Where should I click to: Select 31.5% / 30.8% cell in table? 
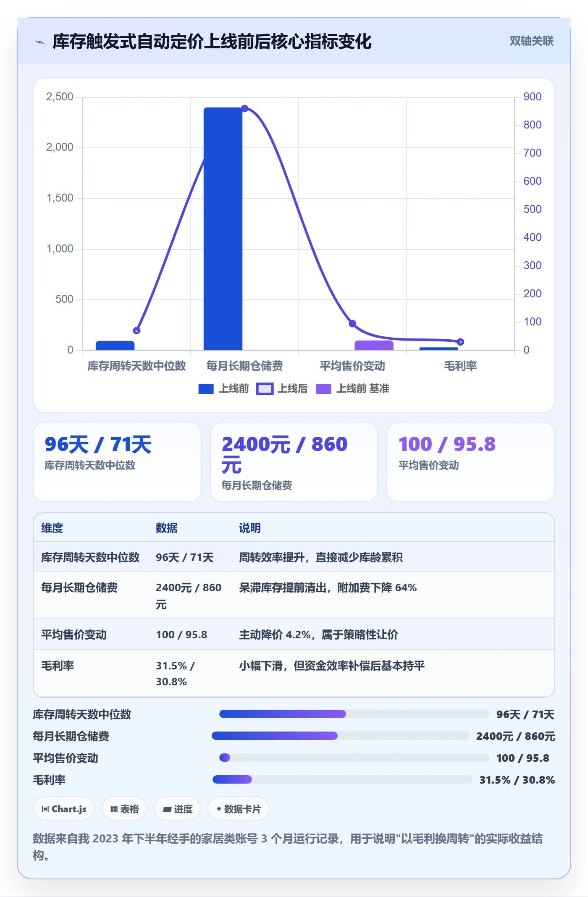click(x=175, y=674)
